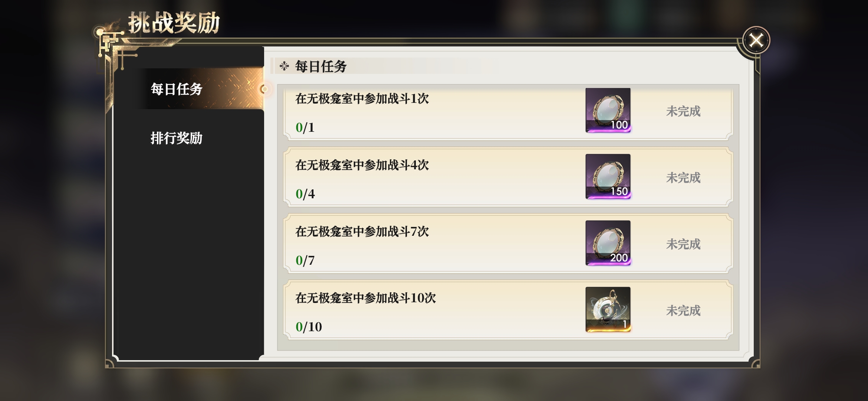Click the glowing ring marker on the selected tab

coord(264,89)
